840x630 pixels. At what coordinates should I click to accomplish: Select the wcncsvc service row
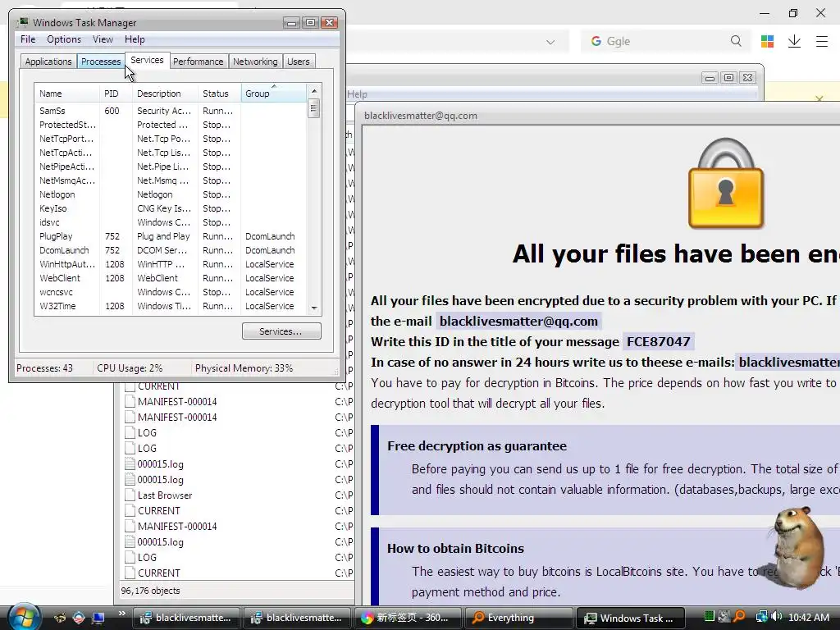point(171,291)
